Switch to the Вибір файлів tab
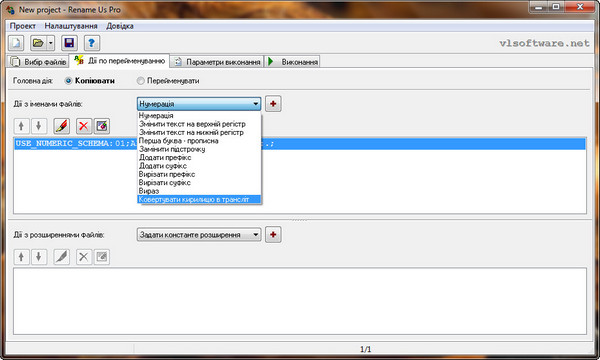The height and width of the screenshot is (360, 600). click(38, 62)
